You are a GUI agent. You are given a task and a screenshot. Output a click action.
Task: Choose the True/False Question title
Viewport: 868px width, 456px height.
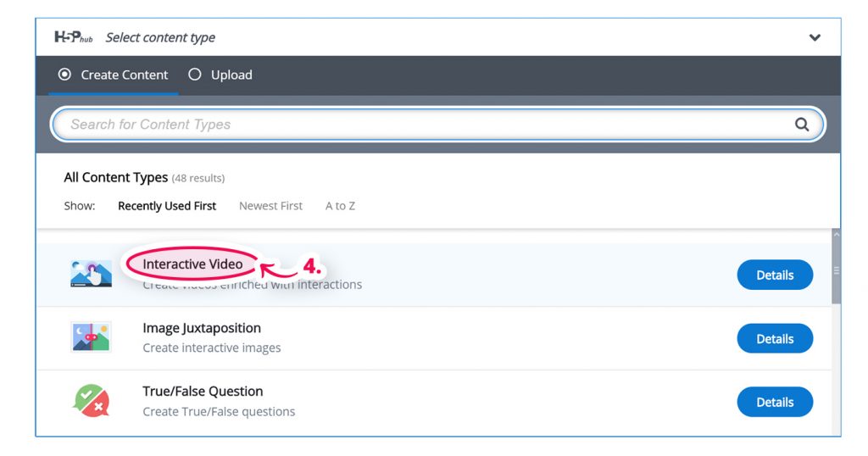[x=203, y=392]
